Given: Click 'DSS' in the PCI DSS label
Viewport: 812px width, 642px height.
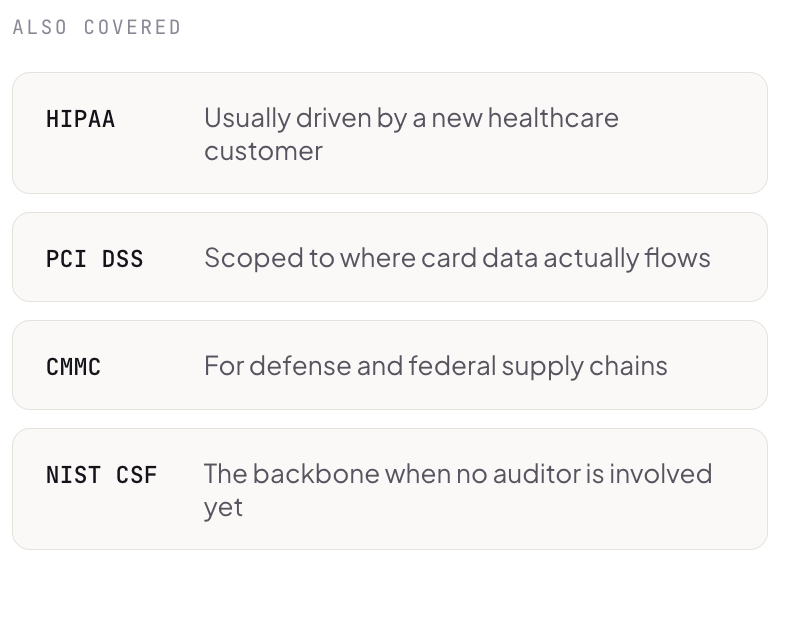Looking at the screenshot, I should (x=122, y=259).
